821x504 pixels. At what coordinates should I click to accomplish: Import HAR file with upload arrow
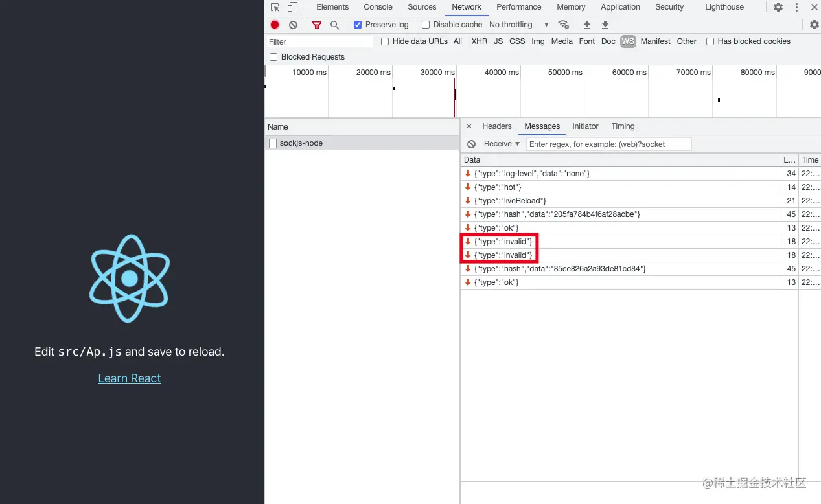point(587,25)
